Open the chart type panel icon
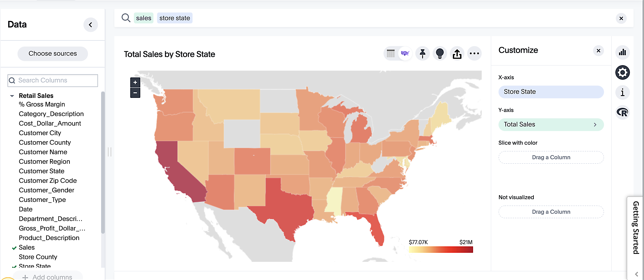 pos(622,52)
